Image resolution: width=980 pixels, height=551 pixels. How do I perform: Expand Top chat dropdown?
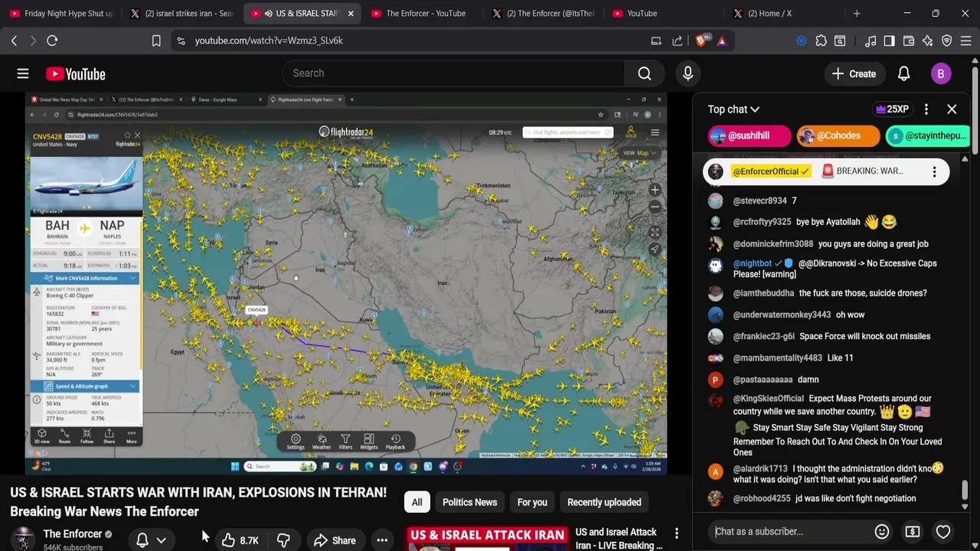[x=733, y=109]
